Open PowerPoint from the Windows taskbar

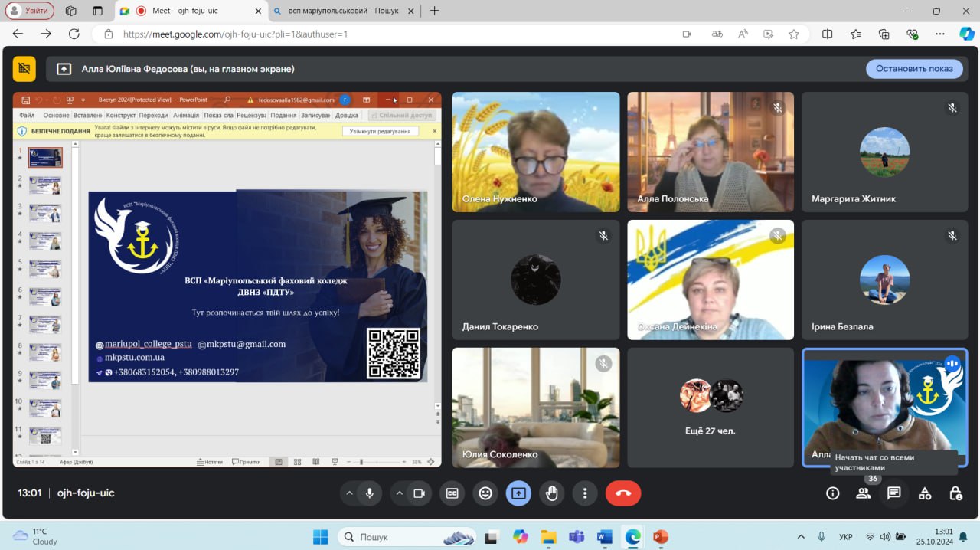coord(660,537)
